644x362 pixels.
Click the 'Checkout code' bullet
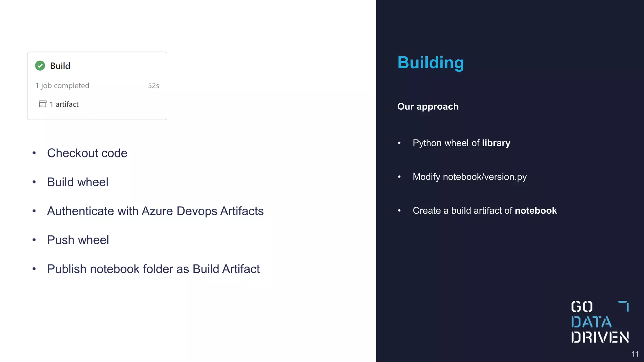point(87,153)
